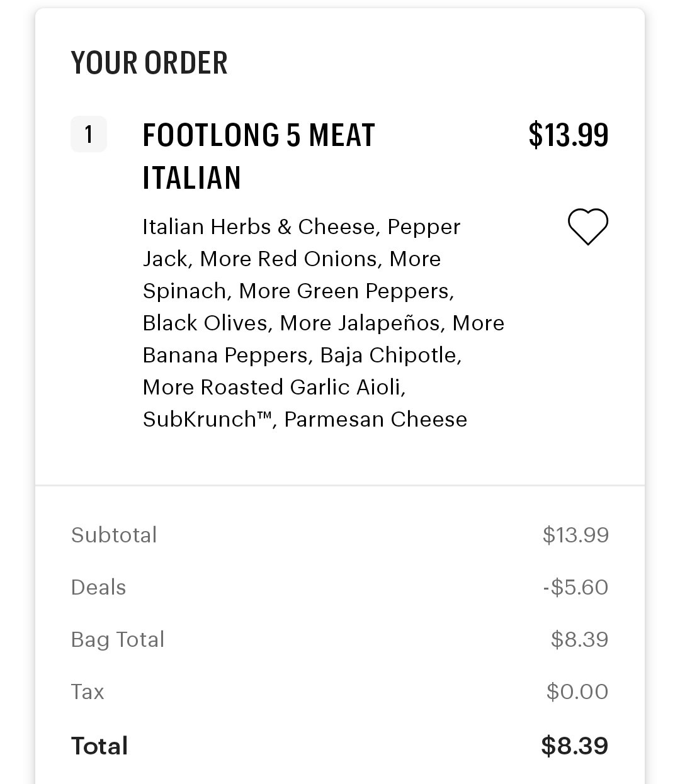Click the Tax label
The height and width of the screenshot is (784, 680).
click(88, 692)
